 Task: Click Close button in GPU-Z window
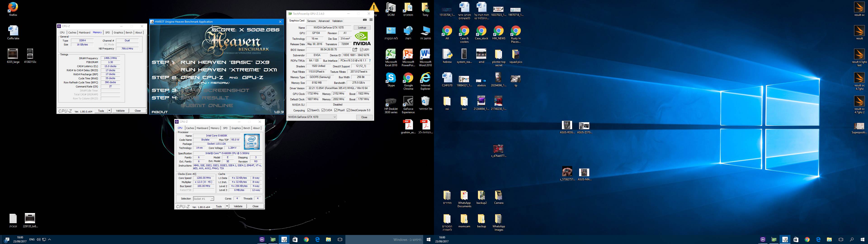coord(364,117)
